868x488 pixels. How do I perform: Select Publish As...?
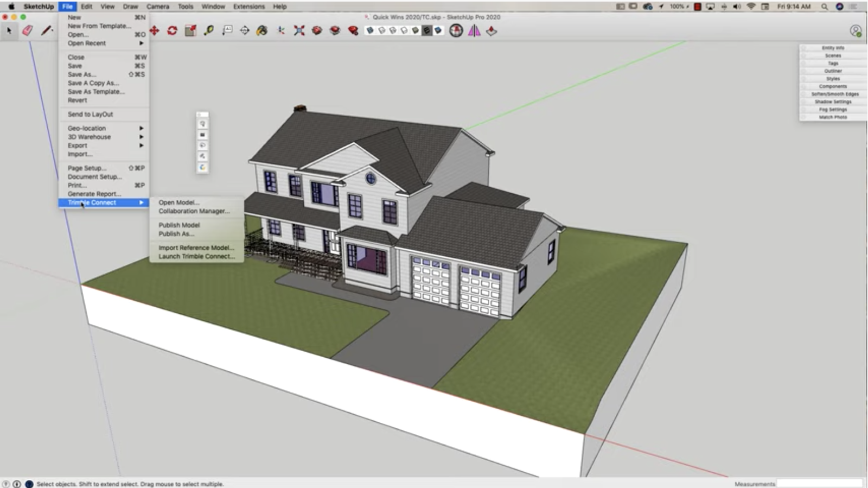196,233
